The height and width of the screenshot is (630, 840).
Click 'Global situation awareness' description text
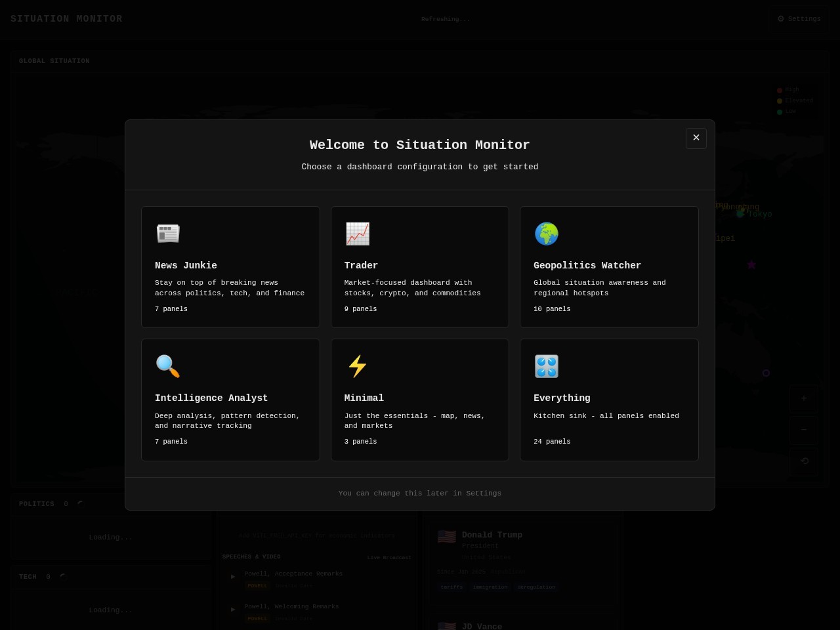pyautogui.click(x=600, y=288)
